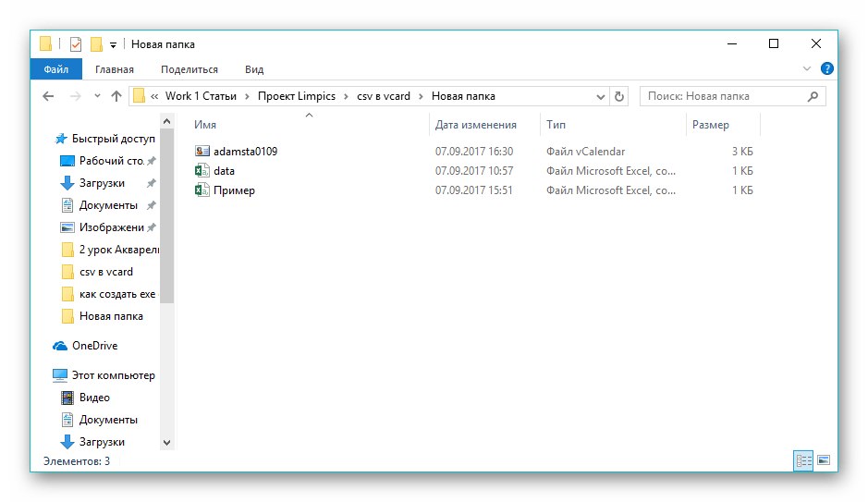
Task: Click navigation pane scroll up arrow
Action: pyautogui.click(x=166, y=121)
